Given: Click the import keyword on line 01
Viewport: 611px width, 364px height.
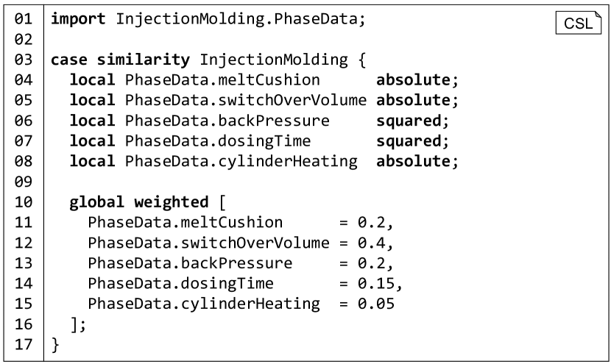Looking at the screenshot, I should tap(78, 19).
